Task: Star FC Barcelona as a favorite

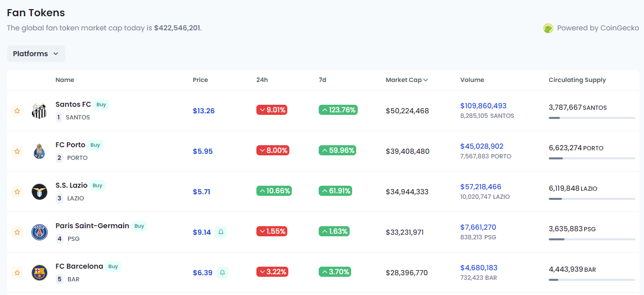Action: click(17, 273)
